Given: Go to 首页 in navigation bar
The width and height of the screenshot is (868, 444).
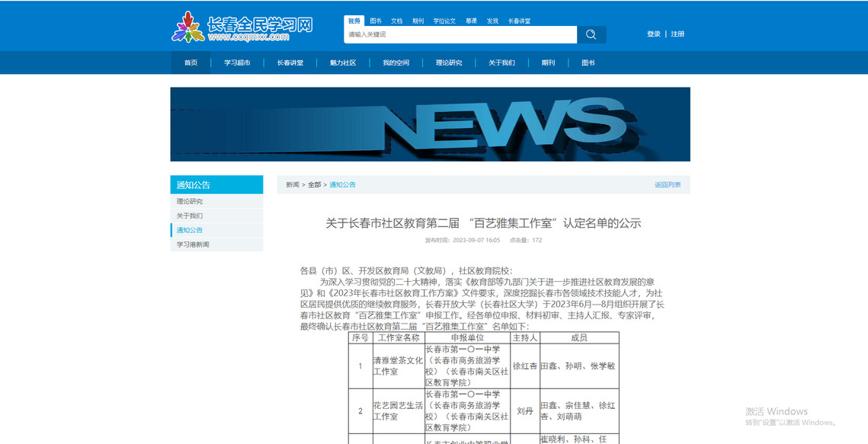Looking at the screenshot, I should (x=191, y=62).
